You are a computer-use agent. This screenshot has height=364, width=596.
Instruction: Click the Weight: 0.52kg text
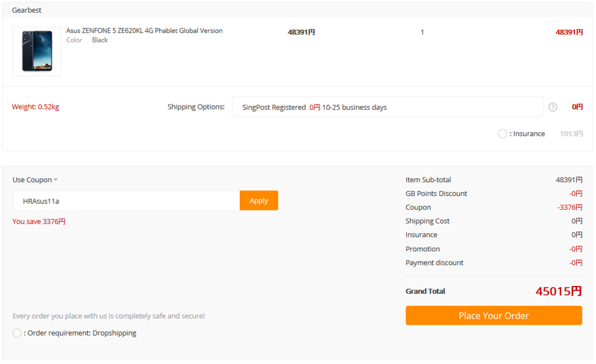pos(36,106)
